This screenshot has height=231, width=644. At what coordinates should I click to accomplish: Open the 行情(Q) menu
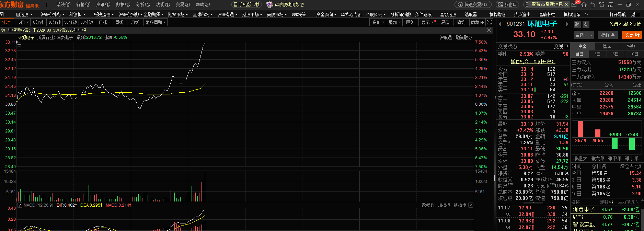83,4
